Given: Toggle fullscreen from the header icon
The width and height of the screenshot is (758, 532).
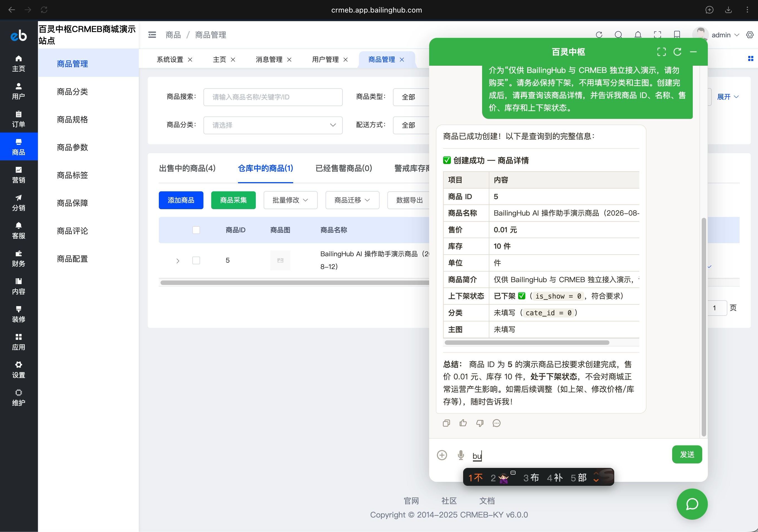Looking at the screenshot, I should click(657, 35).
